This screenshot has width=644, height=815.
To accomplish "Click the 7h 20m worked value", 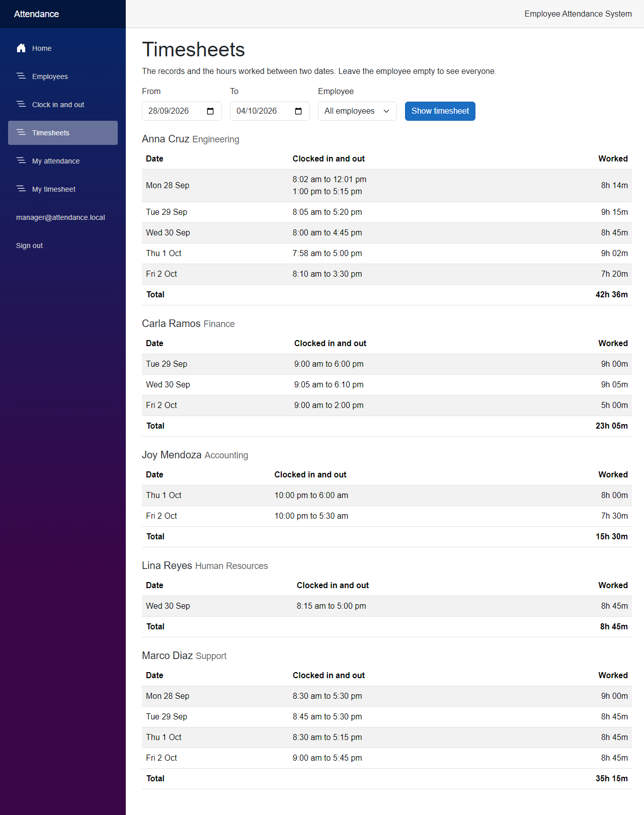I will pyautogui.click(x=614, y=274).
